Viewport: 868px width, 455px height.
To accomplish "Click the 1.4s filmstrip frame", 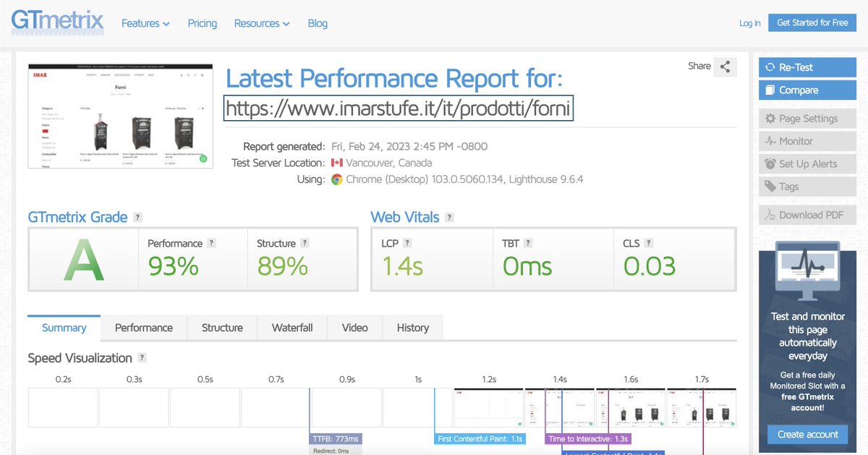I will pyautogui.click(x=560, y=407).
